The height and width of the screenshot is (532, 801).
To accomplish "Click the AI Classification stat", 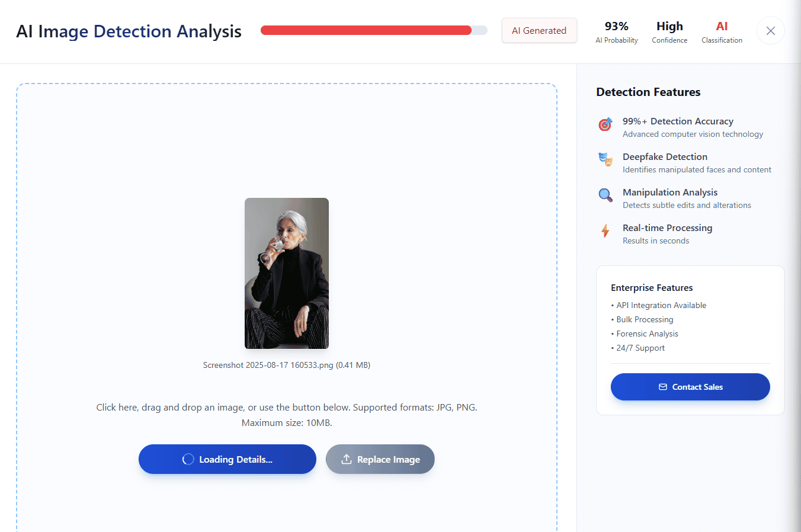I will [722, 32].
